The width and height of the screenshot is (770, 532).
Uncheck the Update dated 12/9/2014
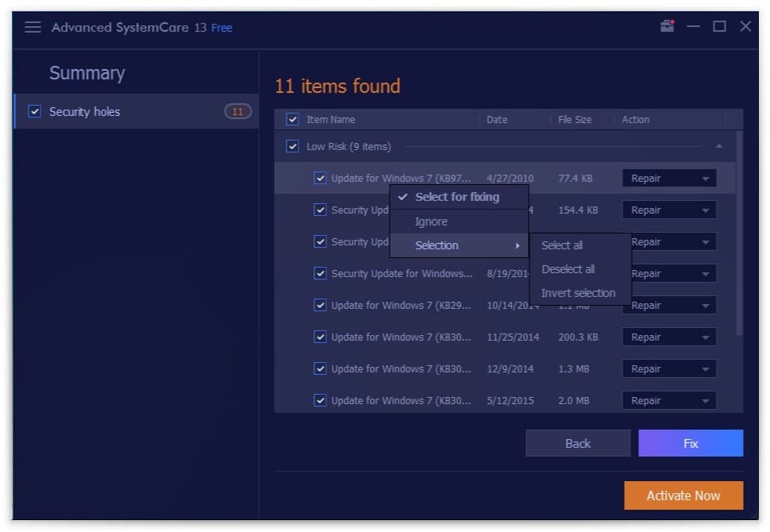320,368
